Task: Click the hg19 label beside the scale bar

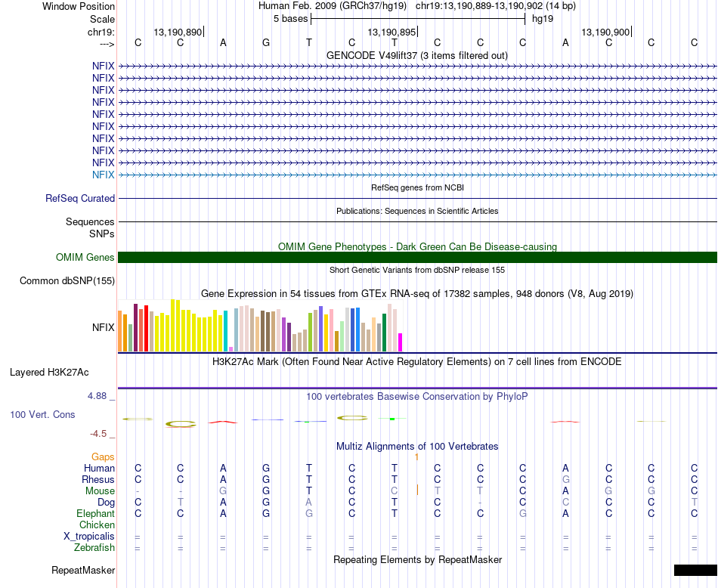Action: pyautogui.click(x=543, y=19)
